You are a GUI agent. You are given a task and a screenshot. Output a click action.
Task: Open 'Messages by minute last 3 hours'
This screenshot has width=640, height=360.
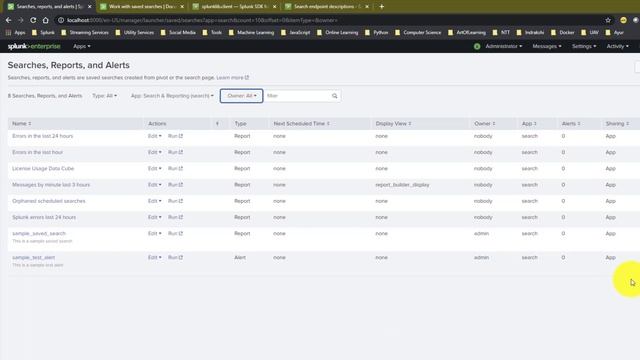(51, 185)
